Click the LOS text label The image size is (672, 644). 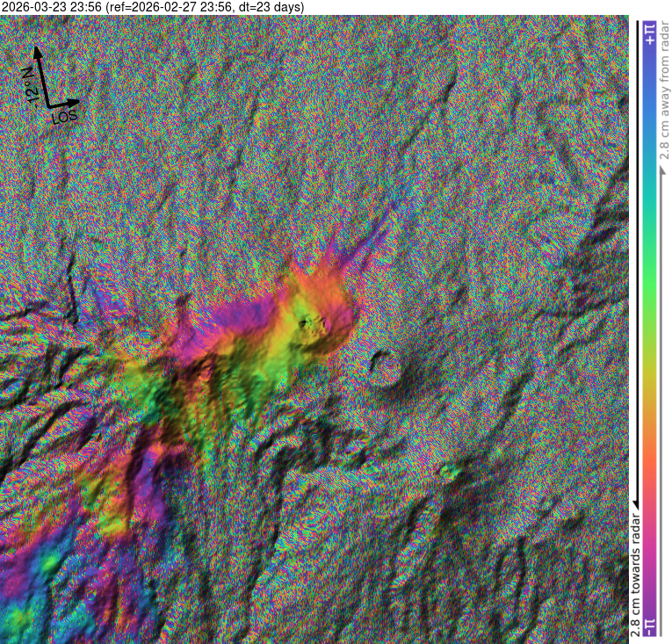(64, 117)
